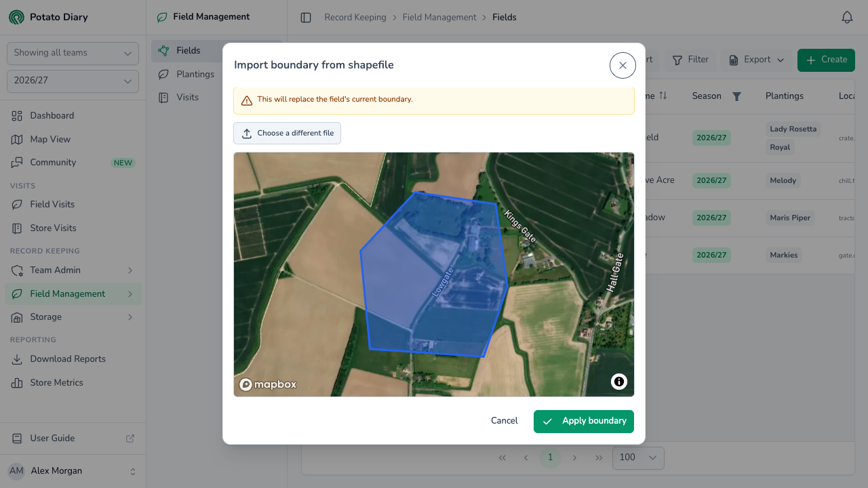The height and width of the screenshot is (488, 868).
Task: Choose a different shapefile
Action: pyautogui.click(x=288, y=133)
